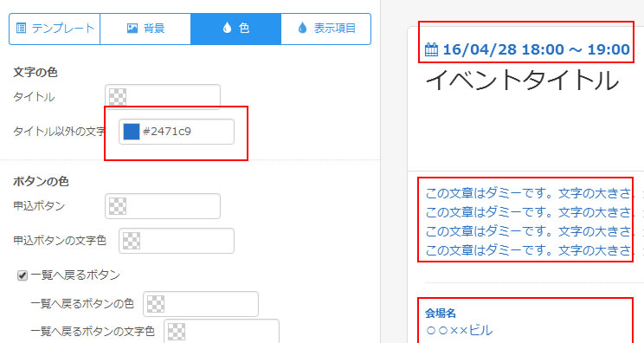
Task: Click the ボタンの色 section heading
Action: click(41, 181)
